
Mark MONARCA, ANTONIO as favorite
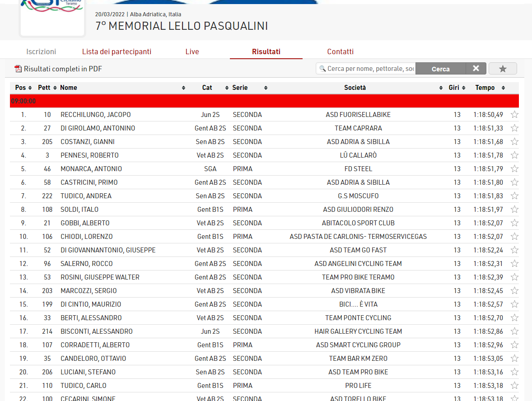tap(514, 169)
